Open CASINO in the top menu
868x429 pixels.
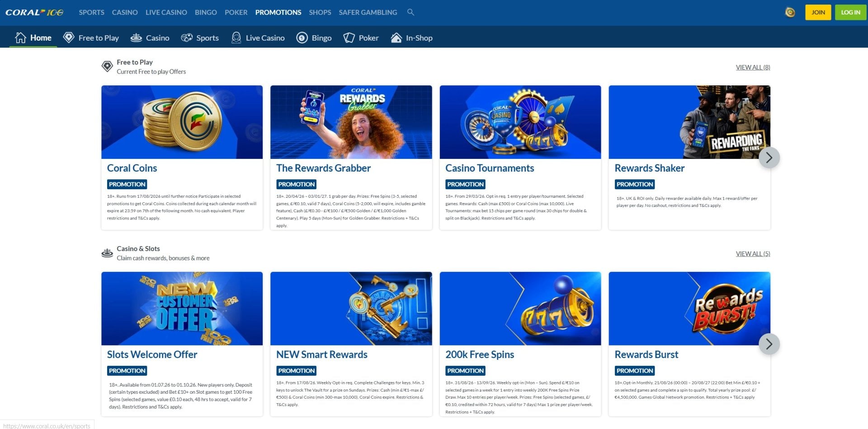coord(125,12)
